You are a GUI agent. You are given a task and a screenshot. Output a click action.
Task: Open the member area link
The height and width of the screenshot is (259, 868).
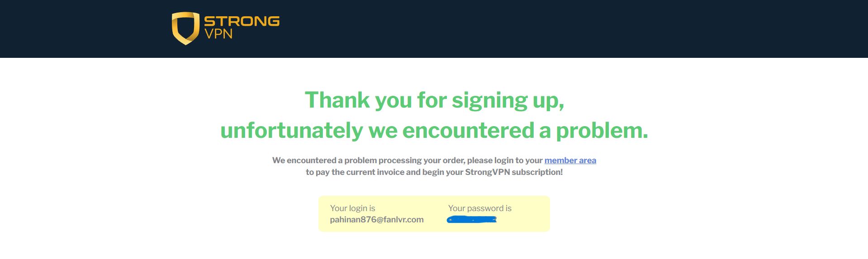click(x=570, y=160)
